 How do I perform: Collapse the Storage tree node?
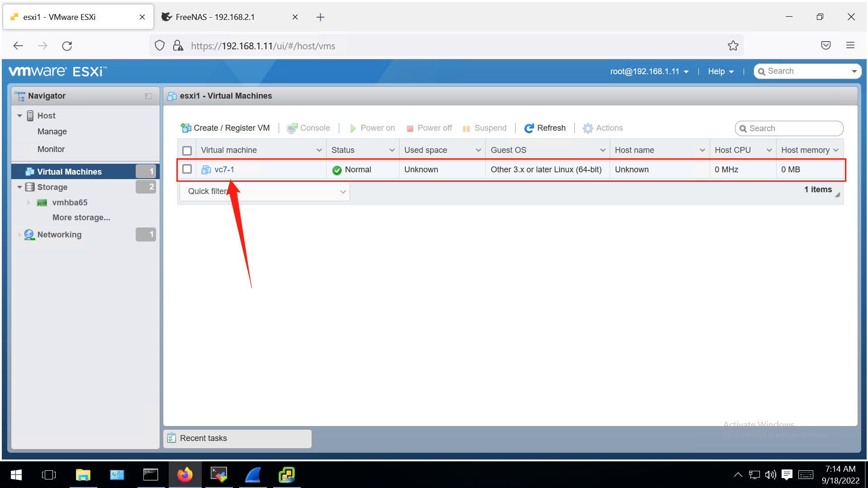19,187
